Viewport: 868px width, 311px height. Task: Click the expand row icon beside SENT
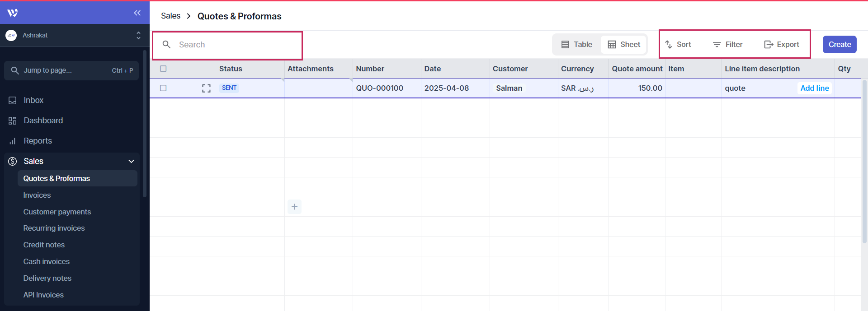[206, 88]
